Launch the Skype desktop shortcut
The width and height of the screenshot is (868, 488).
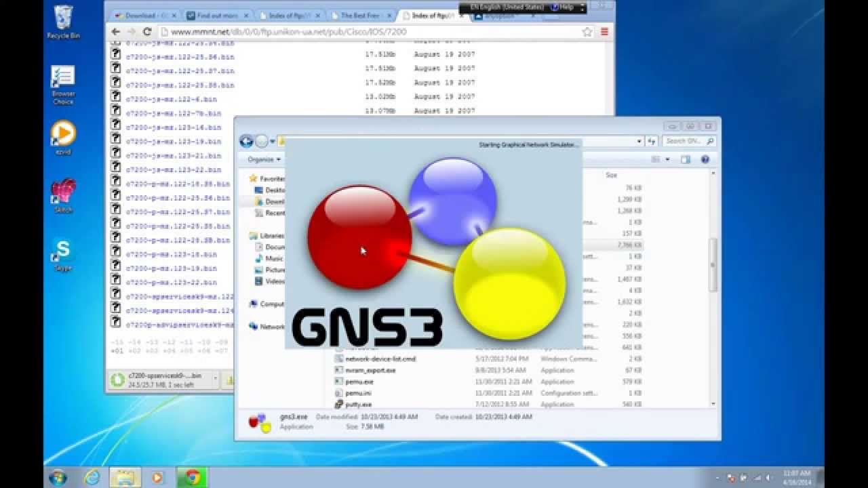[x=63, y=254]
